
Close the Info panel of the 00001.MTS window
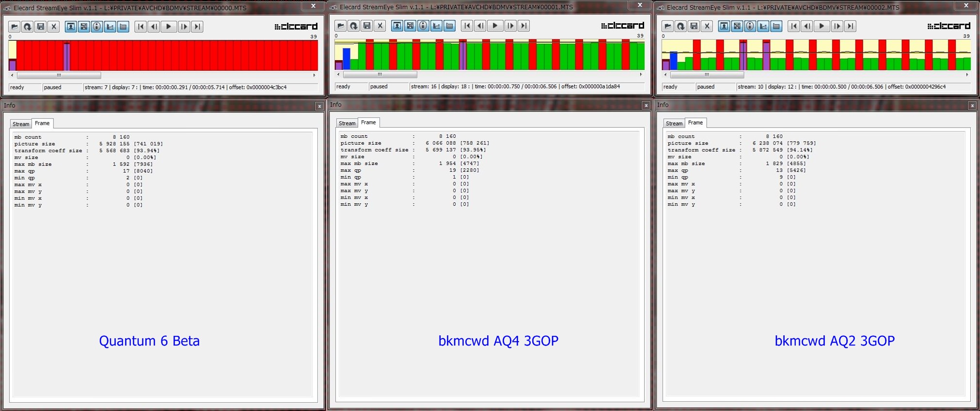tap(646, 105)
